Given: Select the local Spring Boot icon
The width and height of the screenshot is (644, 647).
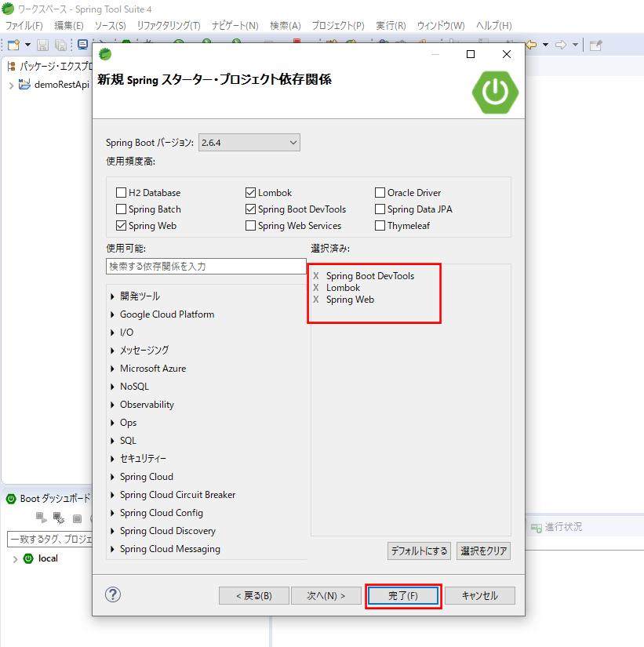Looking at the screenshot, I should tap(28, 558).
